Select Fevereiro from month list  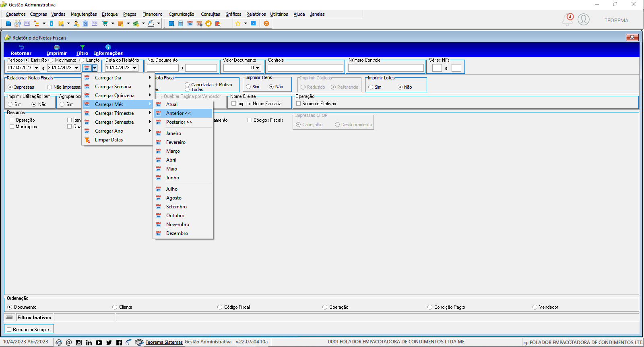(x=183, y=142)
